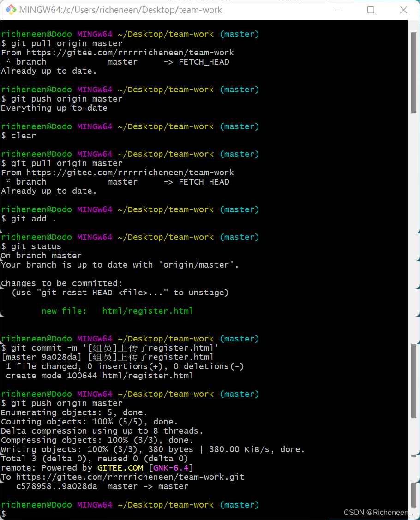Click the '$ clear' command line
This screenshot has width=420, height=520.
(18, 136)
